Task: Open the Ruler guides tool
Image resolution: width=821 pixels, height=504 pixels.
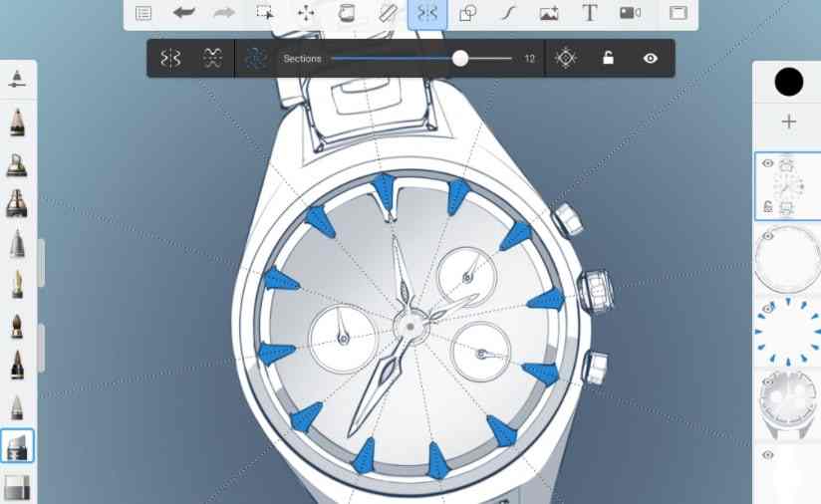Action: (388, 13)
